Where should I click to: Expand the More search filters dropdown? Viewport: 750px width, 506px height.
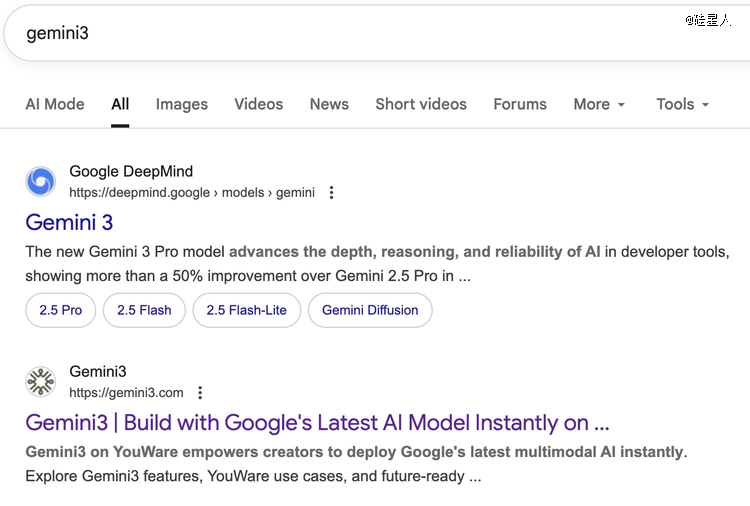click(599, 104)
